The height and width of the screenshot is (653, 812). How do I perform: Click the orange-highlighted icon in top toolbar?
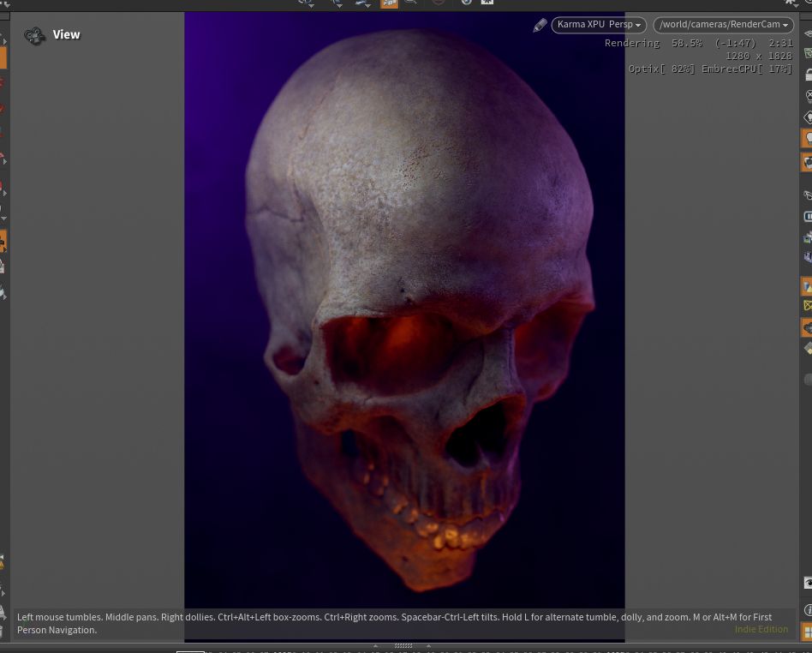pyautogui.click(x=389, y=3)
